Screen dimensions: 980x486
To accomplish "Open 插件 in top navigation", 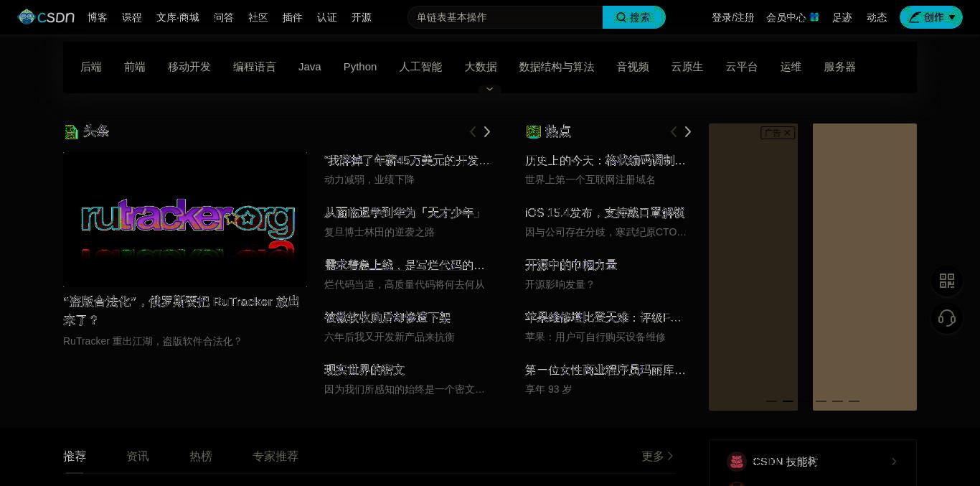I will (x=293, y=17).
